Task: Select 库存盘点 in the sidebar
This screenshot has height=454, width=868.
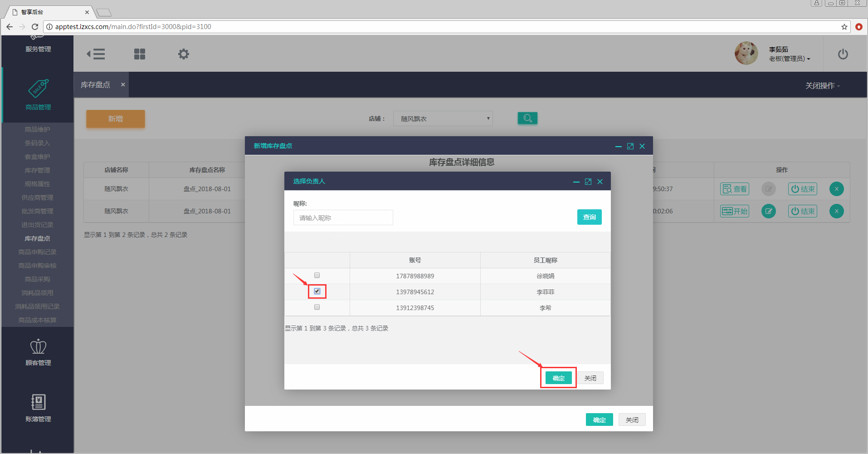Action: coord(38,238)
